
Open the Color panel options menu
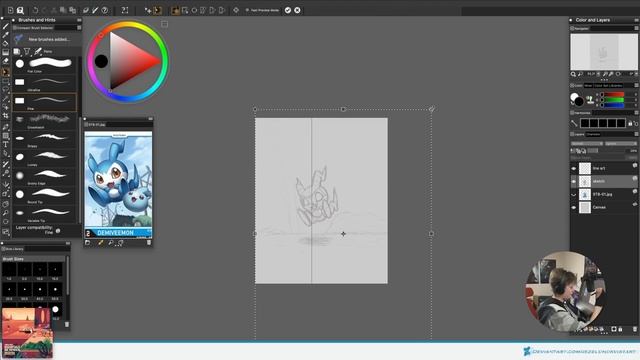tap(636, 85)
